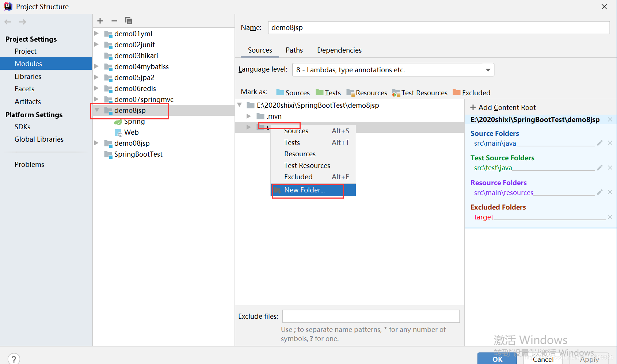617x364 pixels.
Task: Click the Apply button
Action: click(589, 359)
